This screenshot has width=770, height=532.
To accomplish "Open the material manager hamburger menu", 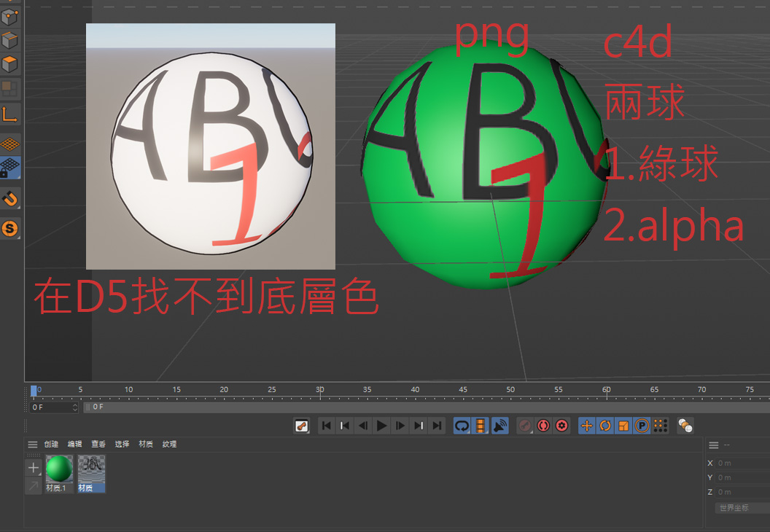I will (33, 445).
